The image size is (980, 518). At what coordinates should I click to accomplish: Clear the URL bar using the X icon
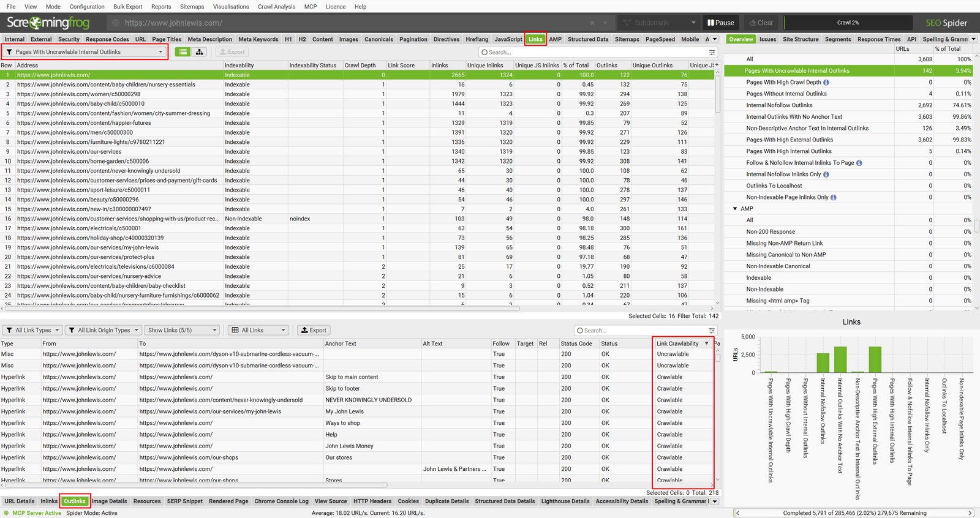(x=592, y=23)
